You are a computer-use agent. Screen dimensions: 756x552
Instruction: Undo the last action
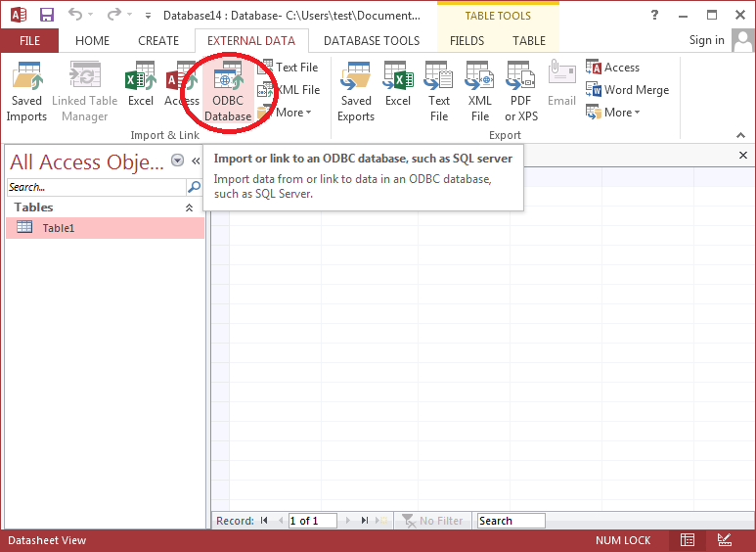74,15
